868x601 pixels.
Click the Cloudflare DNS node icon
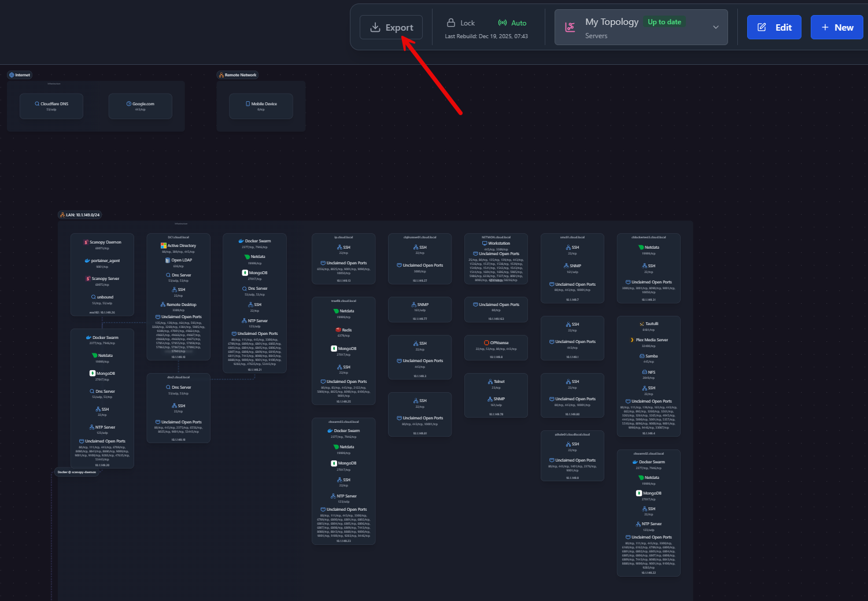37,104
